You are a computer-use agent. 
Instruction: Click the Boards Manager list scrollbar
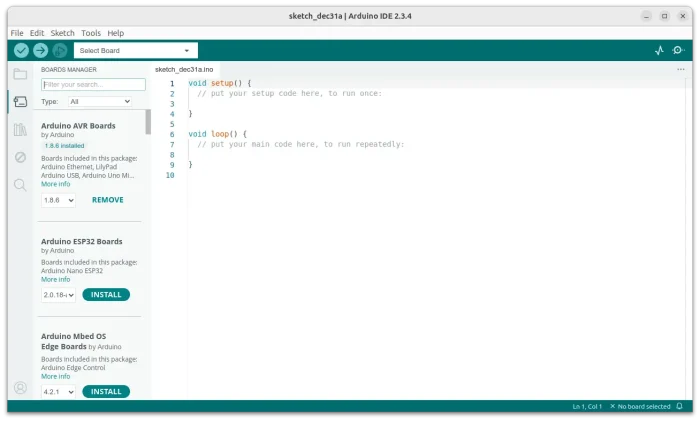(148, 122)
